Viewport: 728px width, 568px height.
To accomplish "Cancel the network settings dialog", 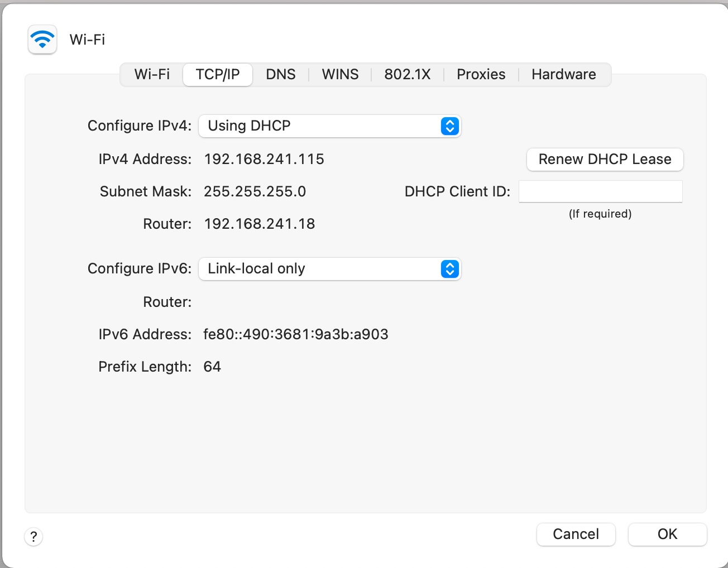I will pyautogui.click(x=576, y=535).
